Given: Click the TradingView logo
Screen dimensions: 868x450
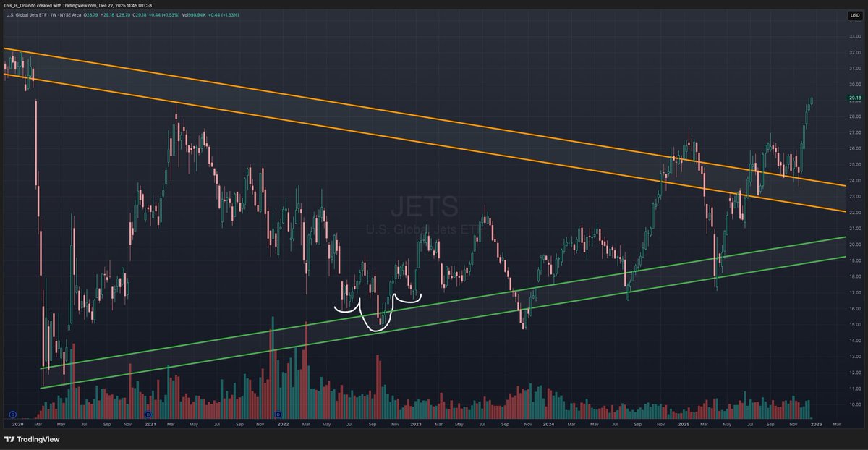Looking at the screenshot, I should tap(33, 439).
